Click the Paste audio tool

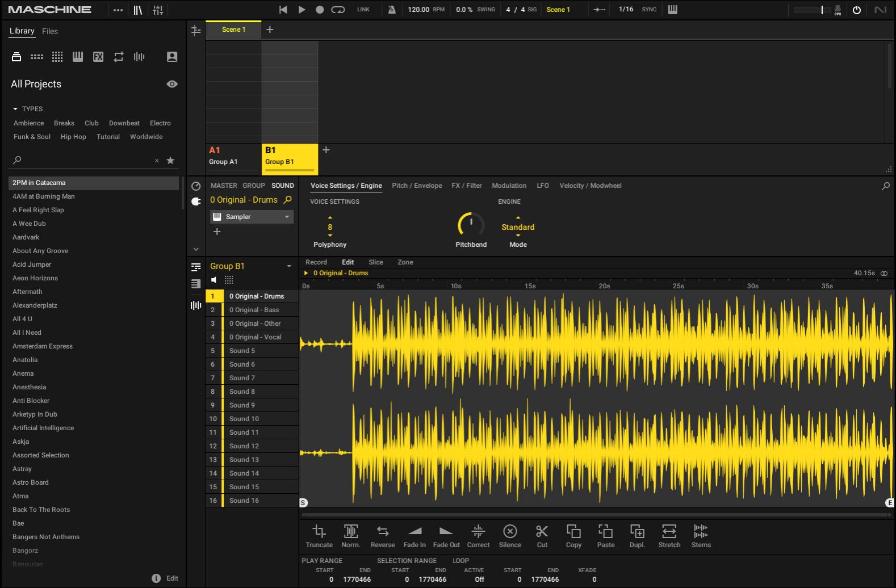coord(606,536)
